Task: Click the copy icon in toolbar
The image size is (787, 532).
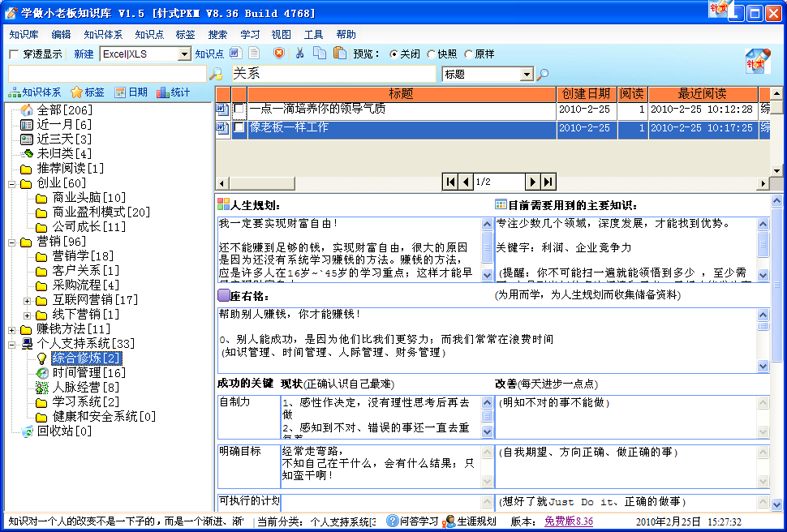Action: (319, 54)
